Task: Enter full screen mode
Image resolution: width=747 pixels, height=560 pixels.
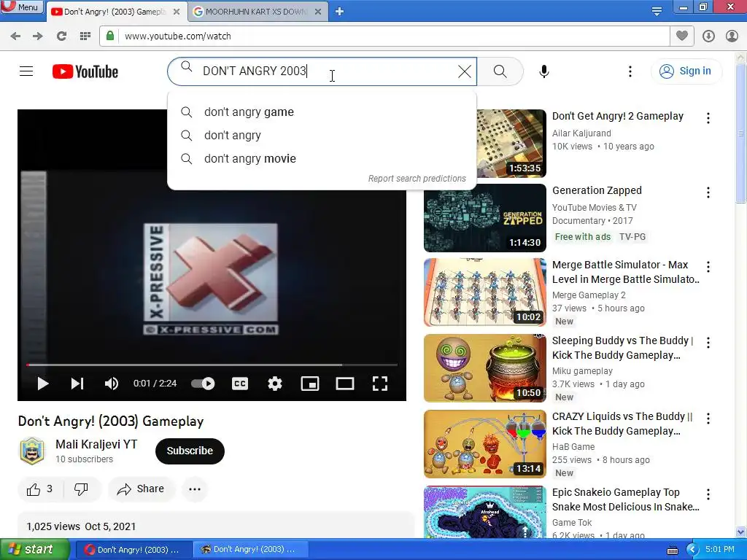Action: [379, 384]
